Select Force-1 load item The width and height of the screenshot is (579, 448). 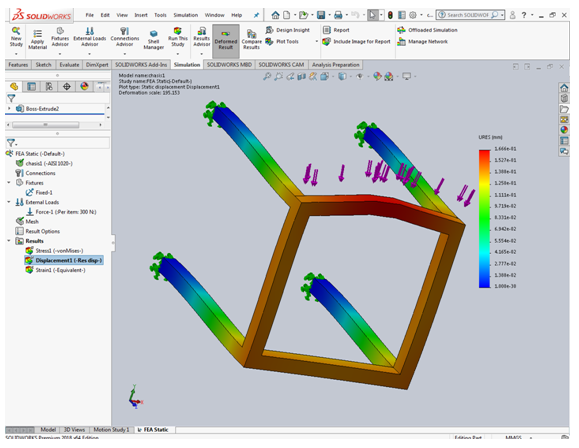(61, 212)
